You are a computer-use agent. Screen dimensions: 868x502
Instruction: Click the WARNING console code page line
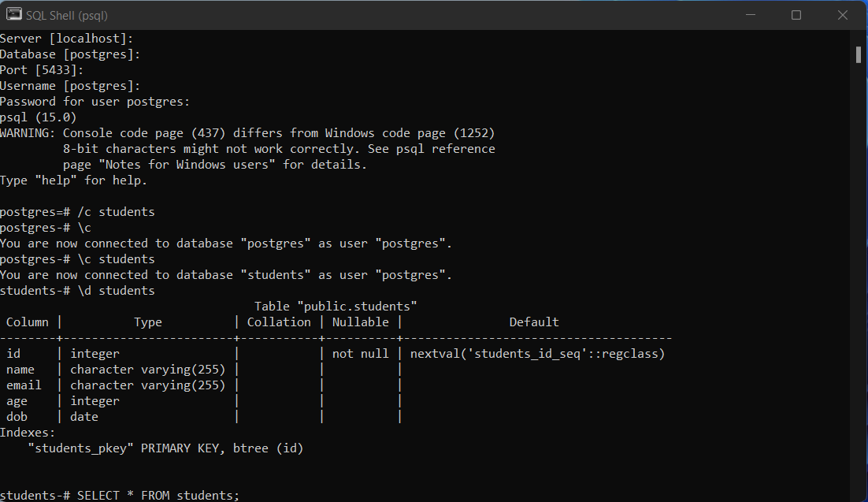[247, 132]
